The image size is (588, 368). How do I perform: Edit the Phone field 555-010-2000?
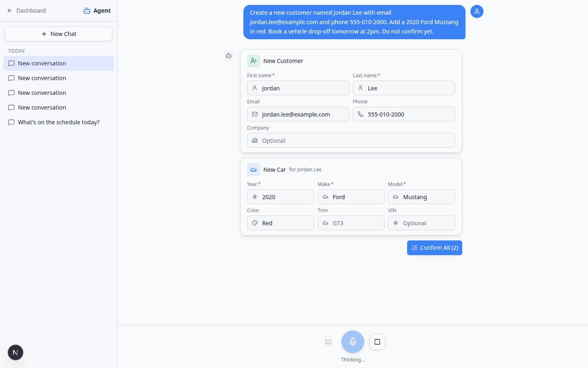[404, 114]
